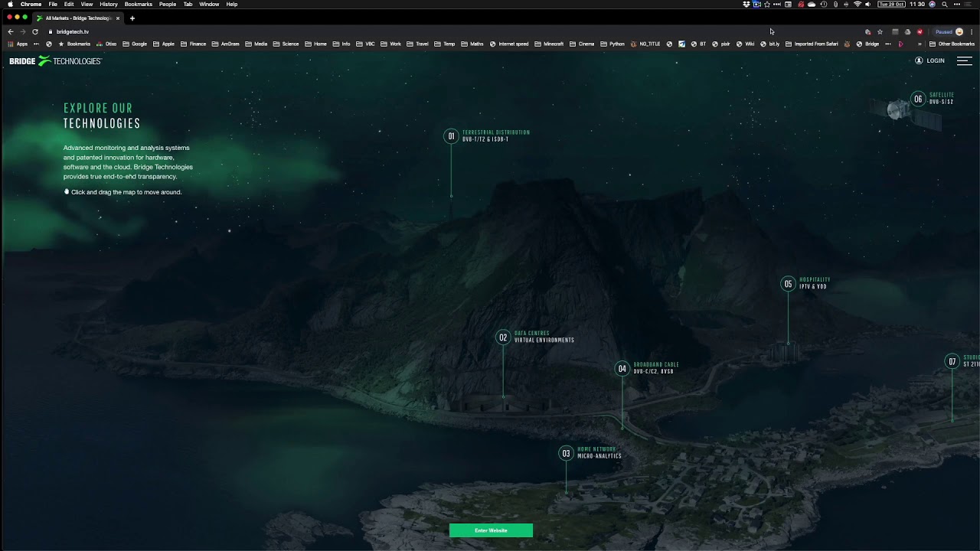
Task: Select marker 01 Terrestrial Distribution
Action: (x=451, y=136)
